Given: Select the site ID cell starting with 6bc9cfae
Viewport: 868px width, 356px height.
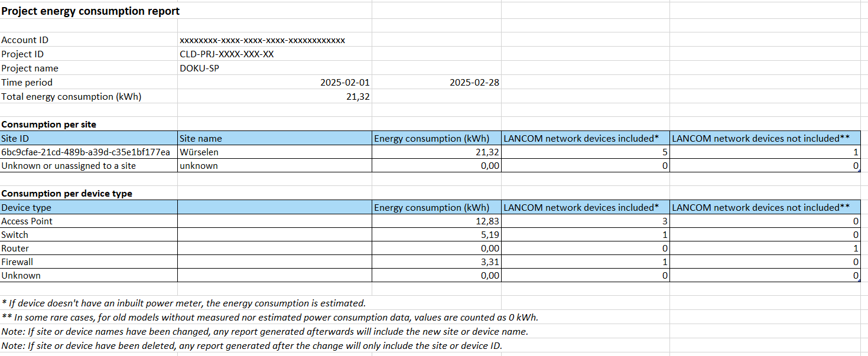Looking at the screenshot, I should click(86, 152).
